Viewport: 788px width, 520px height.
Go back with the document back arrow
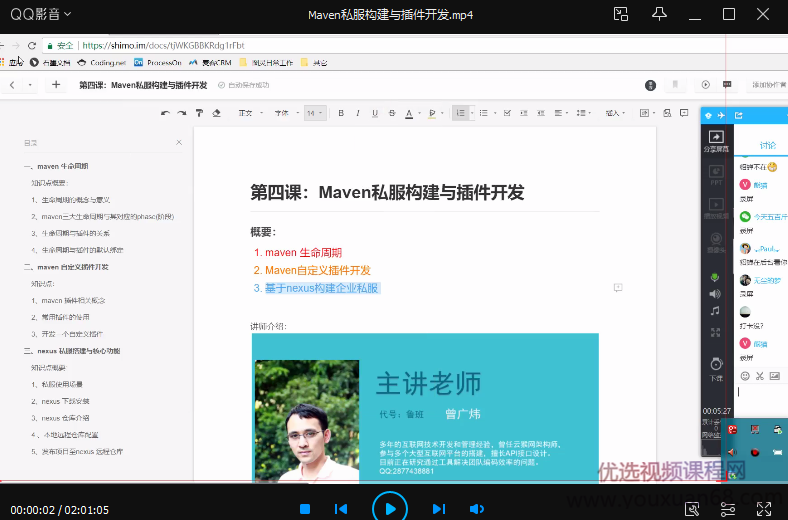(12, 85)
